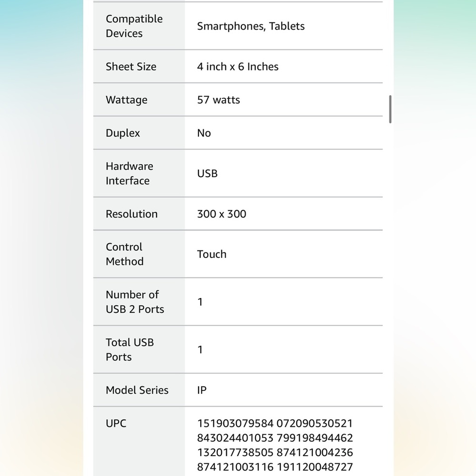The height and width of the screenshot is (476, 476).
Task: Click the 300 x 300 resolution value
Action: coord(222,214)
